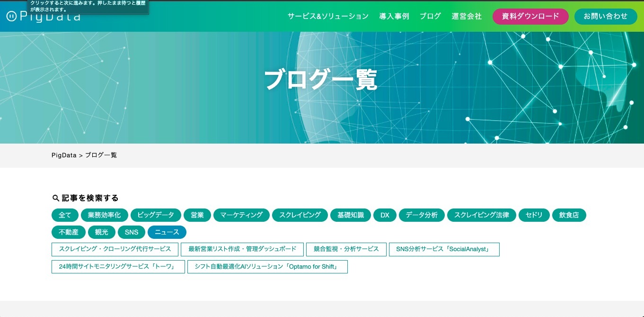Click the お問い合わせ button
Viewport: 644px width, 317px height.
tap(605, 16)
